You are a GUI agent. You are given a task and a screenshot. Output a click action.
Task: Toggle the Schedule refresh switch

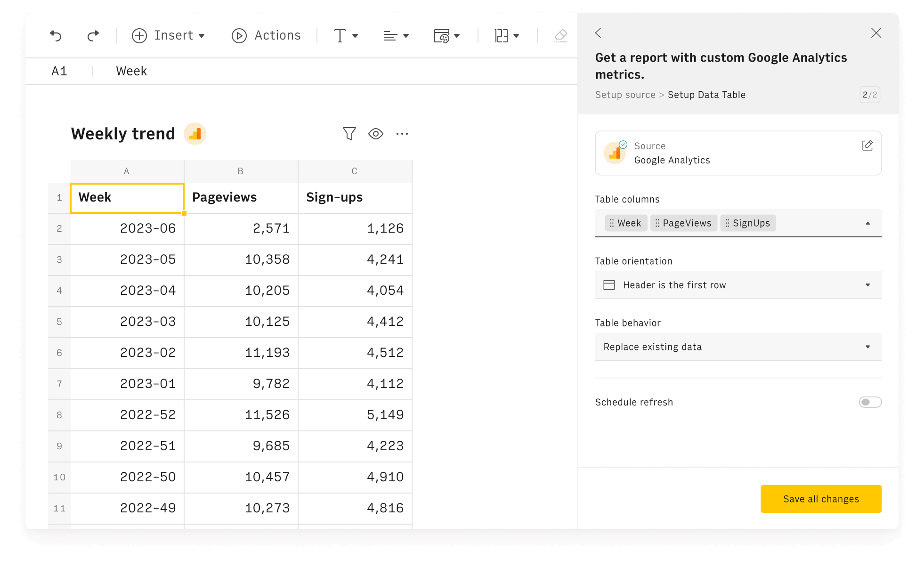point(870,402)
